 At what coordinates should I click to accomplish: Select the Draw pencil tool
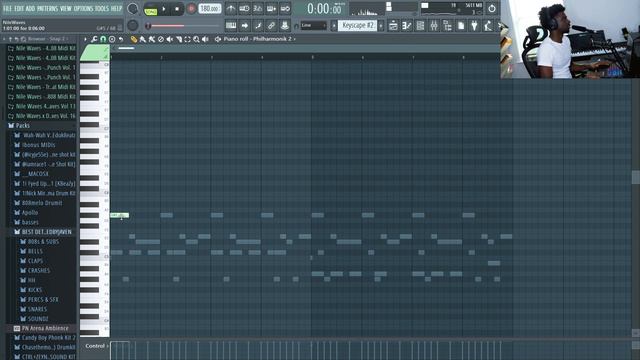[134, 39]
